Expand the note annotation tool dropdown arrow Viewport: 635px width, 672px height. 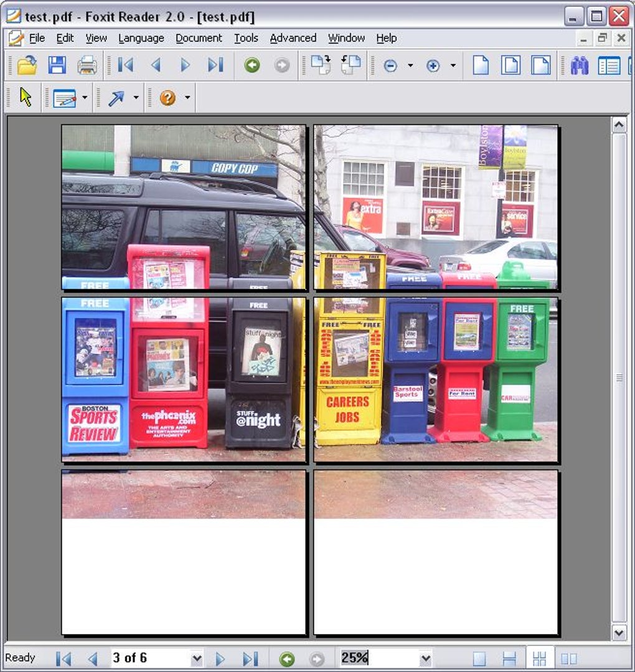(x=85, y=98)
